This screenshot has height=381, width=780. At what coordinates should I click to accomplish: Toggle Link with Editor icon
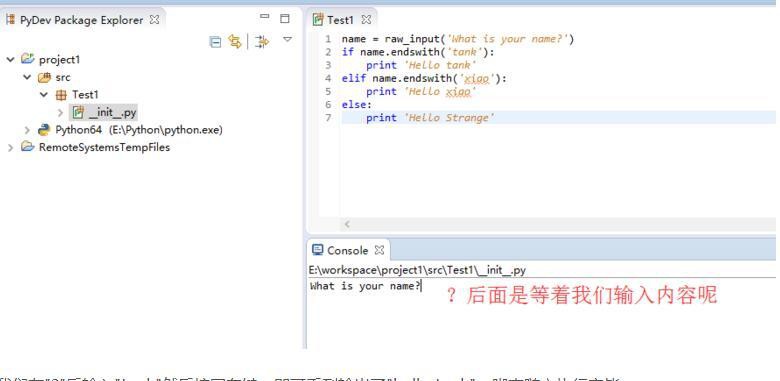pyautogui.click(x=235, y=42)
